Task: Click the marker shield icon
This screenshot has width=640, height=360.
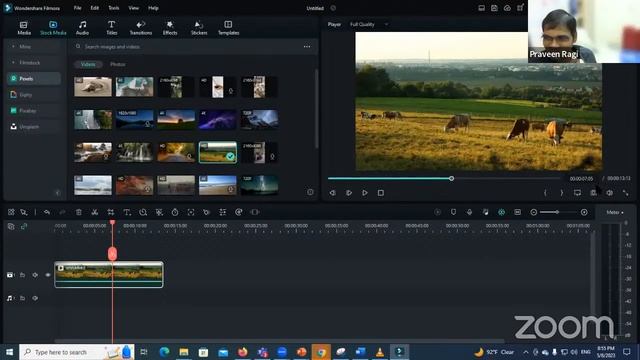Action: pyautogui.click(x=453, y=212)
